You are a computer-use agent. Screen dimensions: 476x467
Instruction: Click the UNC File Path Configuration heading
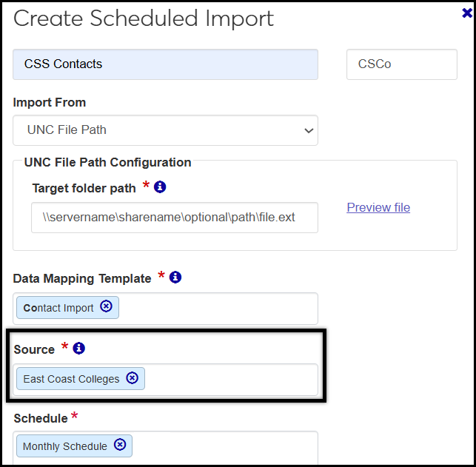(x=107, y=162)
